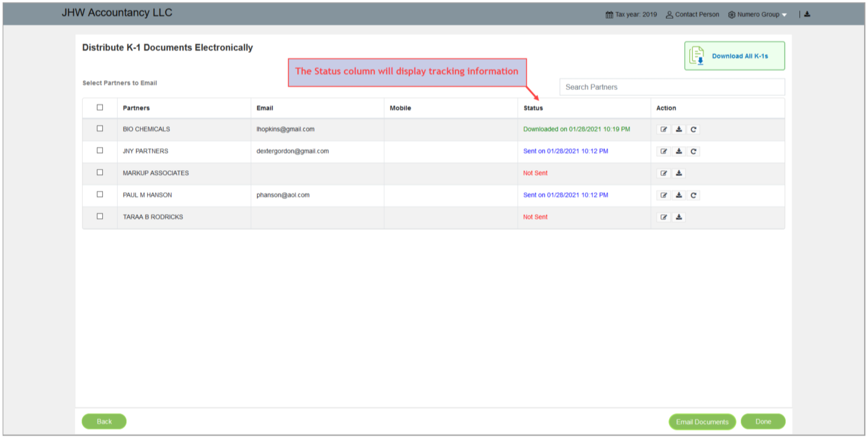Download K-1 for JNY PARTNERS

679,151
